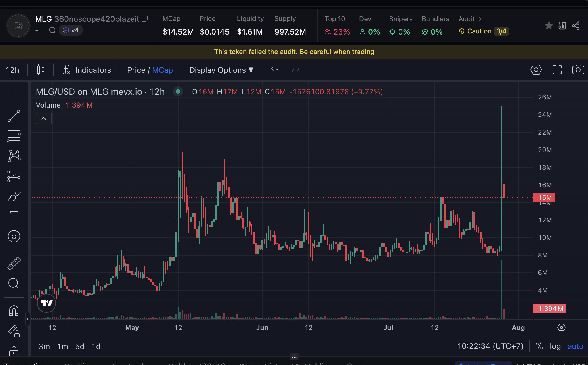Select the brush drawing tool
The height and width of the screenshot is (365, 588).
pos(14,196)
